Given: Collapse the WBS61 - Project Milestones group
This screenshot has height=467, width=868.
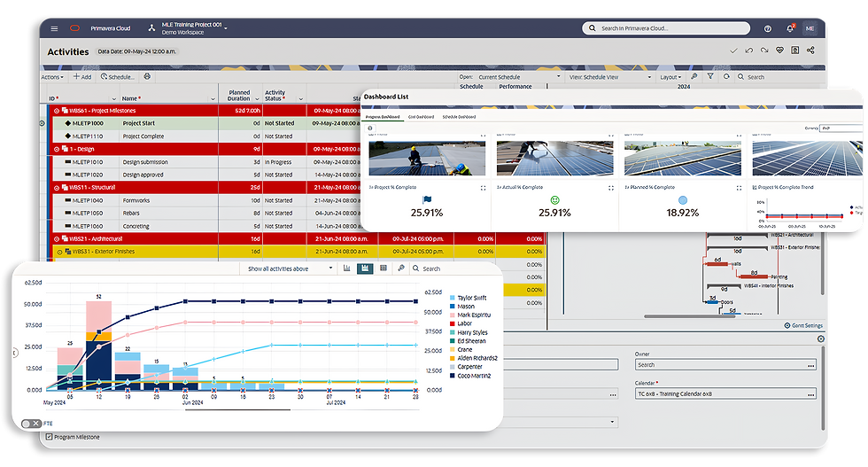Looking at the screenshot, I should 57,111.
